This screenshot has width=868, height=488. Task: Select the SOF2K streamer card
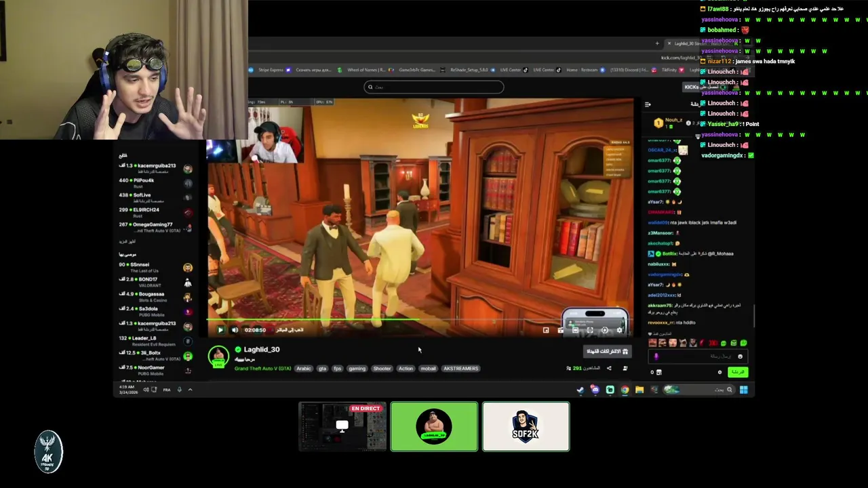[x=526, y=426]
